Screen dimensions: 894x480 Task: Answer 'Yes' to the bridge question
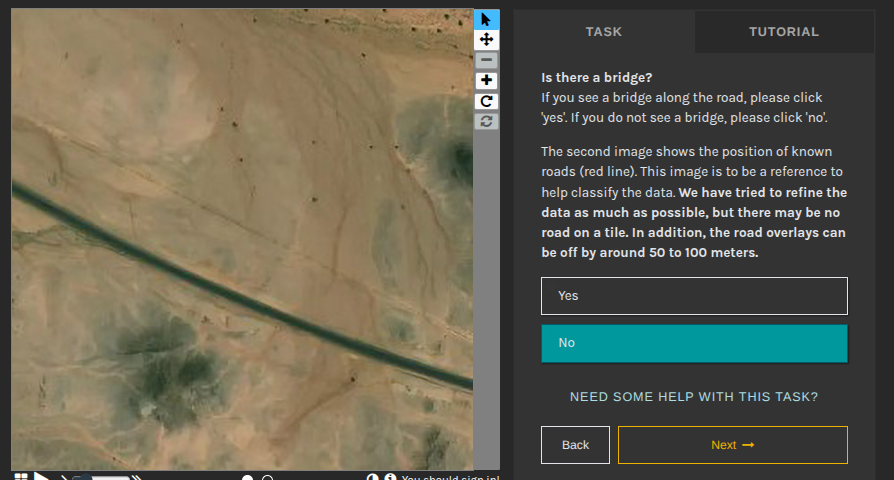click(694, 296)
